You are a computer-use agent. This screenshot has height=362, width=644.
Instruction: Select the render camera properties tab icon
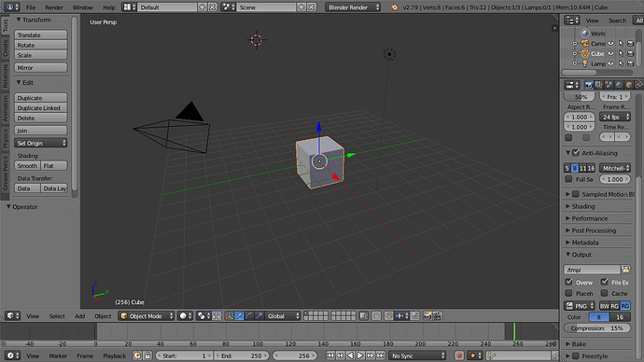tap(589, 85)
